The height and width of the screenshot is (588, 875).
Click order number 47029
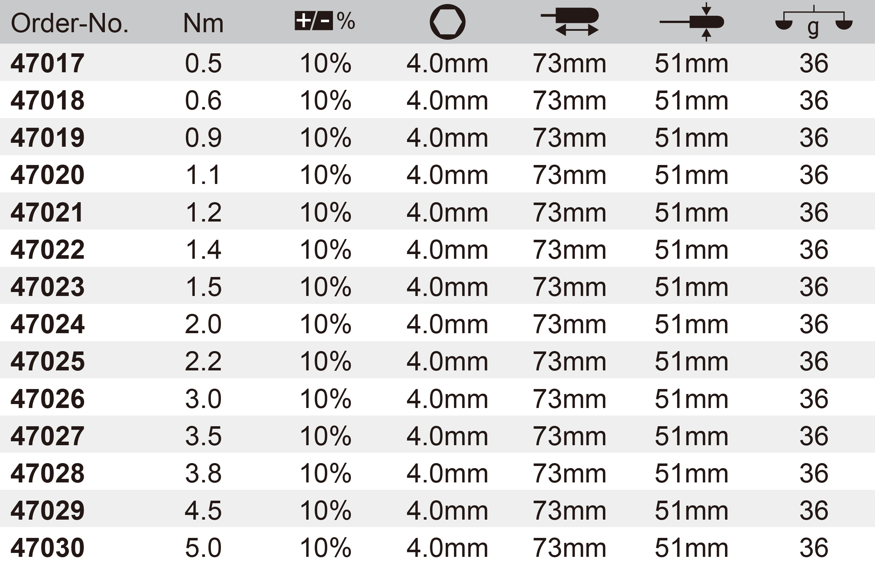click(48, 510)
